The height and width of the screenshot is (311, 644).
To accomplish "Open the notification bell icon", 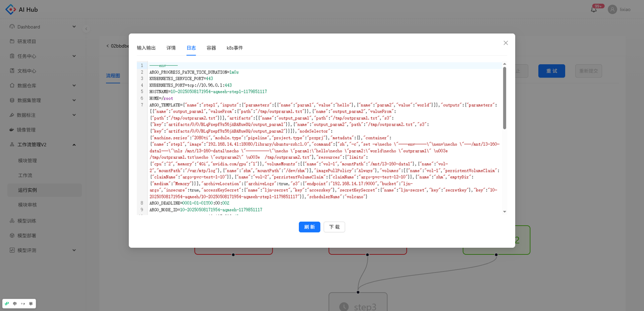I will tap(594, 10).
